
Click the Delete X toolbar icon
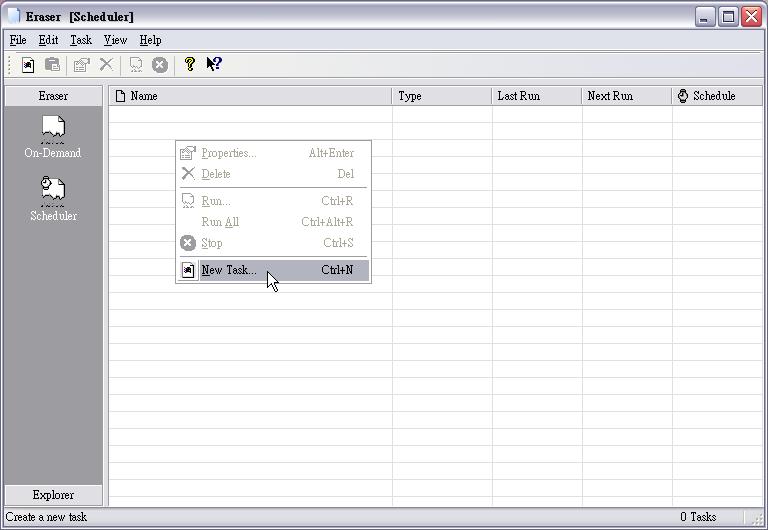(106, 65)
